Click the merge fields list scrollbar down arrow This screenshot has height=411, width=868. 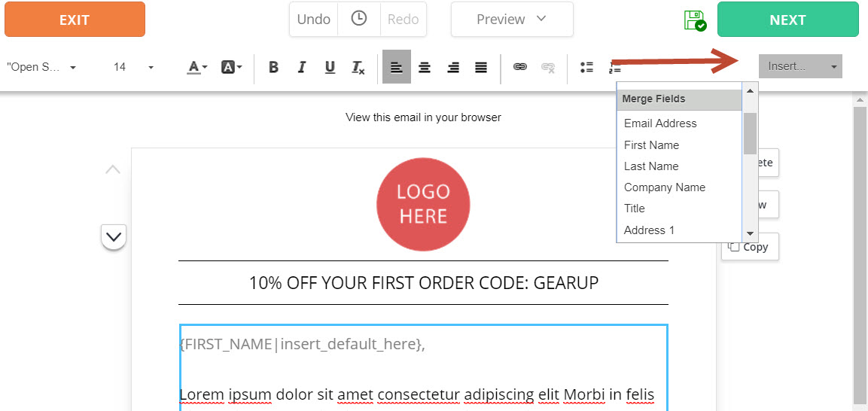click(750, 234)
